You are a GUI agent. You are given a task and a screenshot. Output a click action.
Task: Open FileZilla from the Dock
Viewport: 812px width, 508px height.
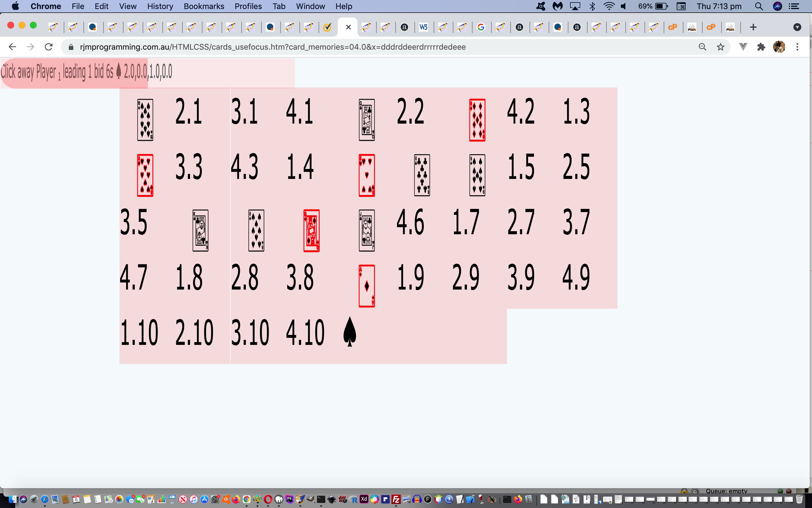[x=396, y=499]
